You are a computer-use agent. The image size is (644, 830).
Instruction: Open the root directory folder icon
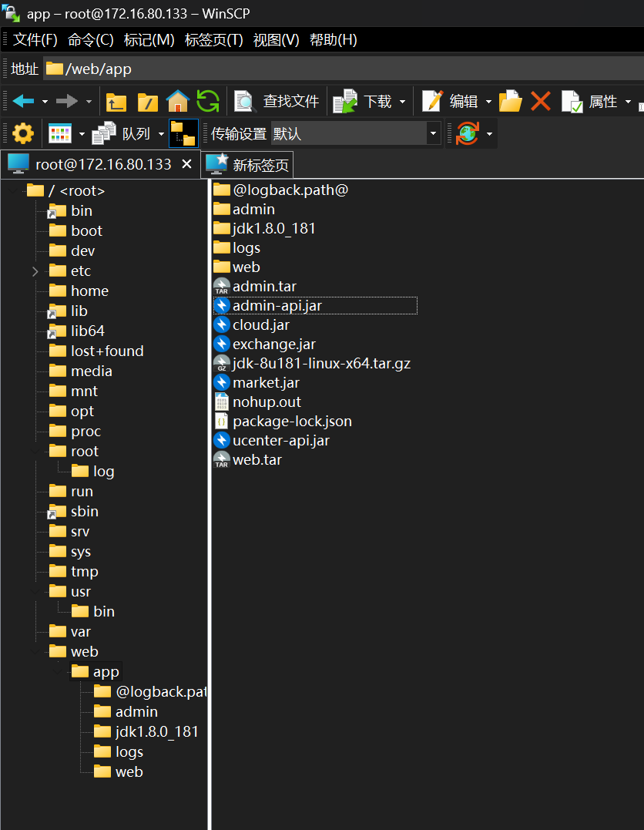click(x=148, y=101)
